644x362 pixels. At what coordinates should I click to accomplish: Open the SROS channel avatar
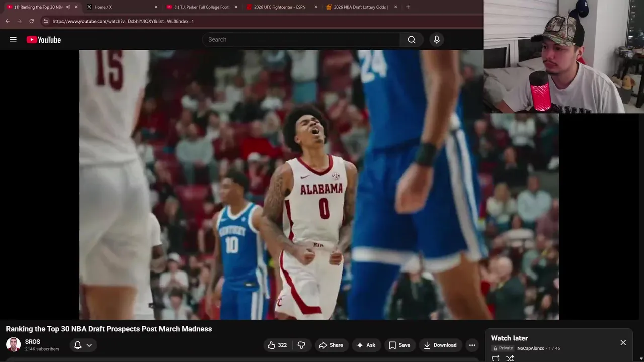click(x=13, y=345)
